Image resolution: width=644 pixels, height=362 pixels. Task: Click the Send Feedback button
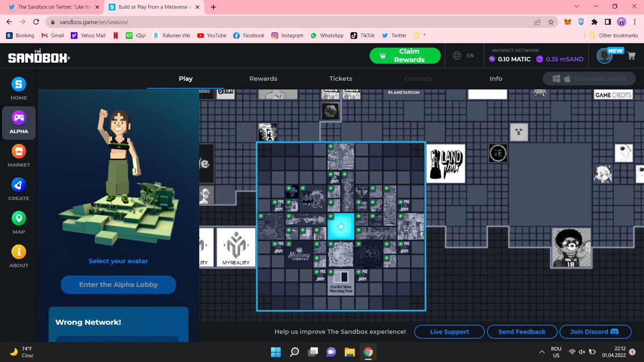tap(522, 331)
